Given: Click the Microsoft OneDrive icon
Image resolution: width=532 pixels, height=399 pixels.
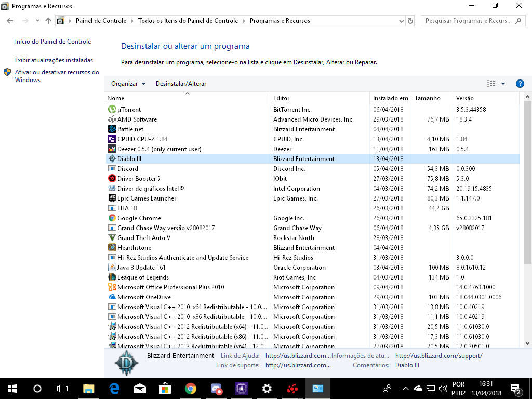Looking at the screenshot, I should click(x=112, y=297).
